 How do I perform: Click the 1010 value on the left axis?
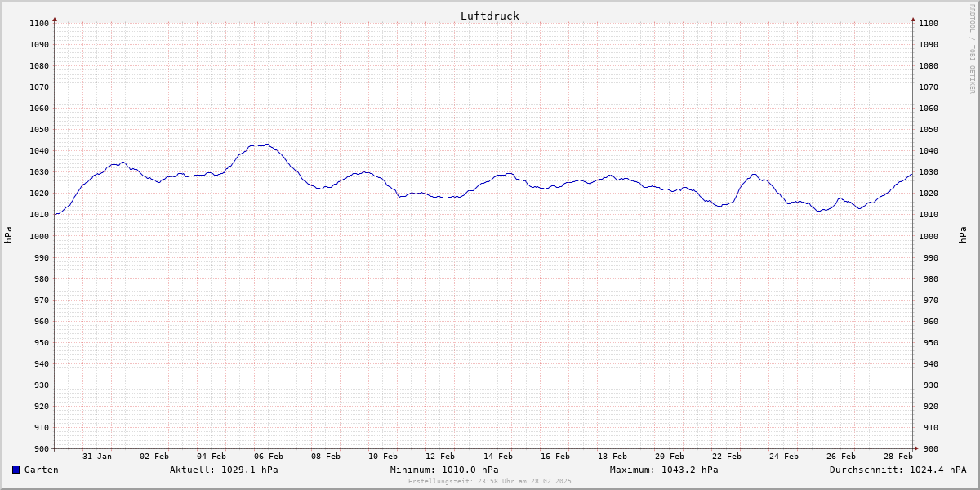tap(39, 214)
